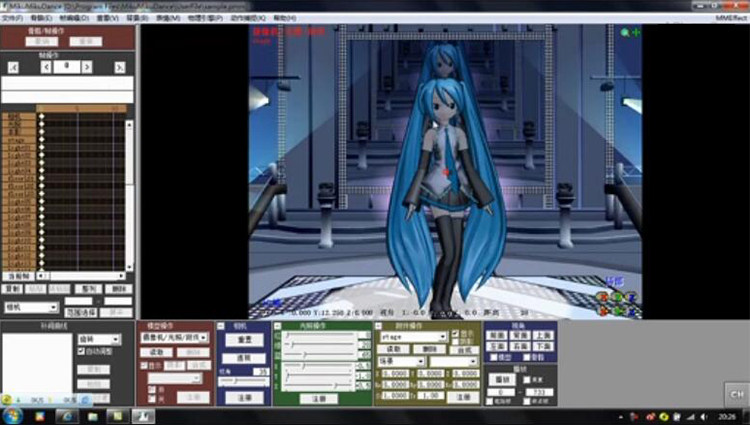Toggle the shadow checkbox under accessory 显示
750x425 pixels.
click(455, 341)
